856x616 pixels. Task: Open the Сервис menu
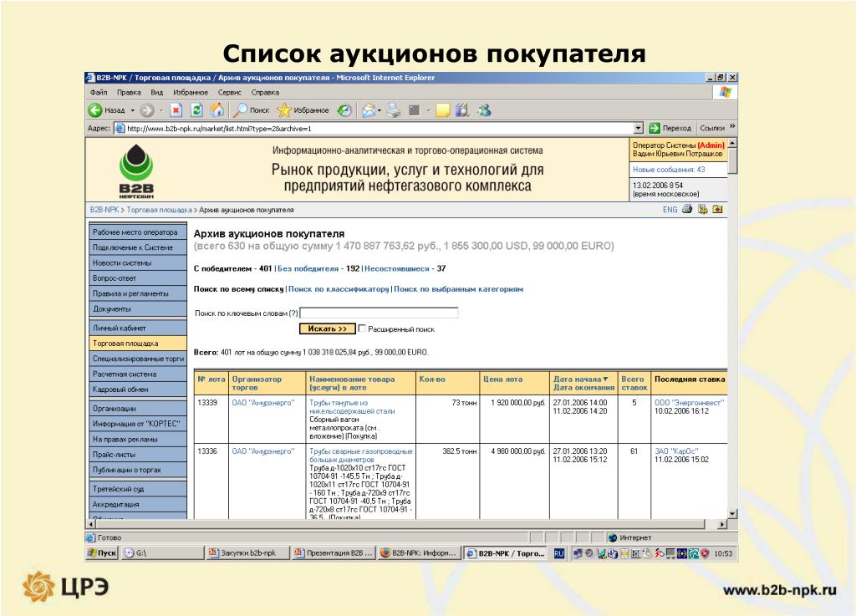click(229, 93)
